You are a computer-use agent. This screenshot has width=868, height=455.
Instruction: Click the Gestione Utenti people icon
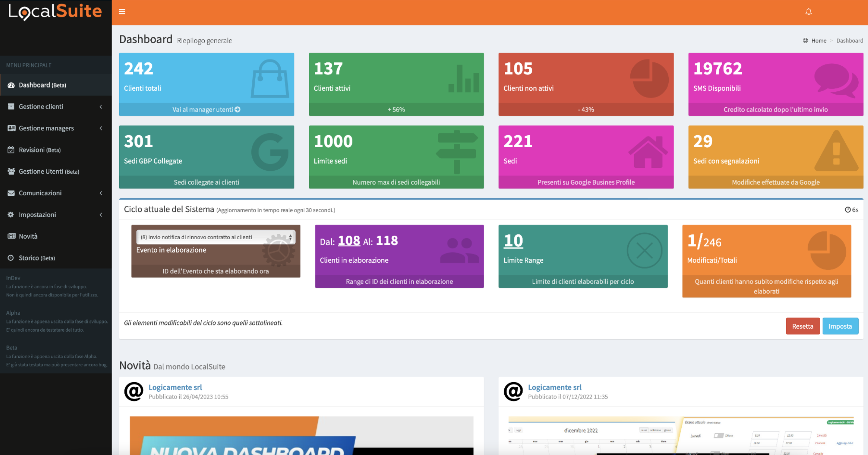pyautogui.click(x=11, y=171)
